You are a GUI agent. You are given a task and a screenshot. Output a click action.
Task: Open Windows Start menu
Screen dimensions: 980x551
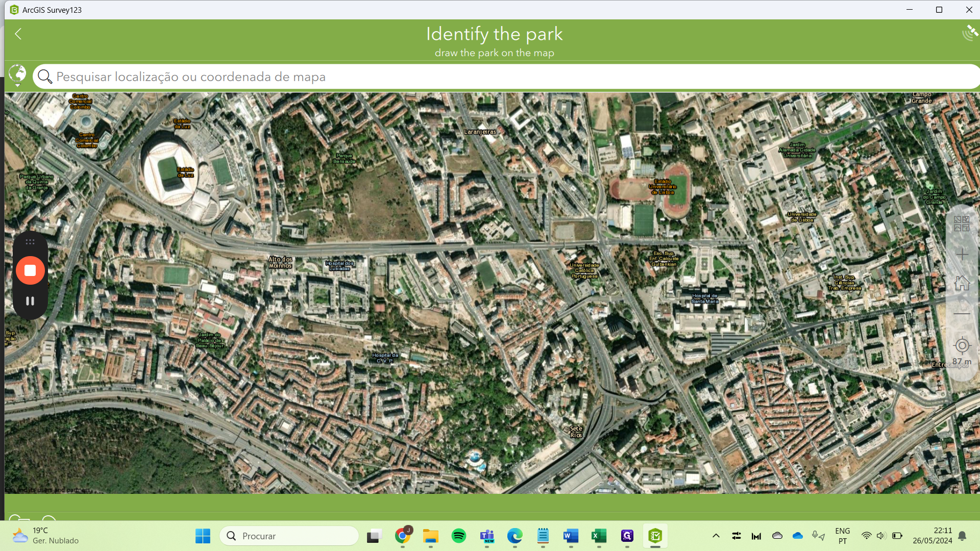point(203,536)
